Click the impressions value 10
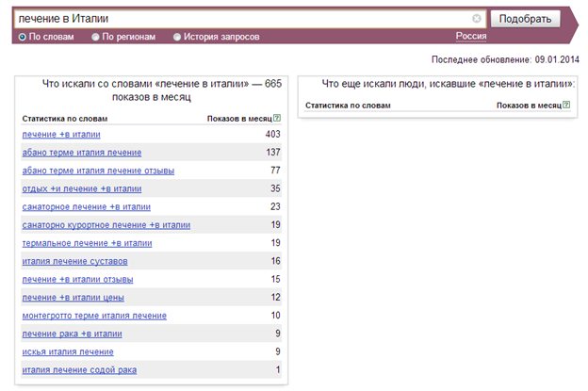The height and width of the screenshot is (391, 588). coord(275,315)
